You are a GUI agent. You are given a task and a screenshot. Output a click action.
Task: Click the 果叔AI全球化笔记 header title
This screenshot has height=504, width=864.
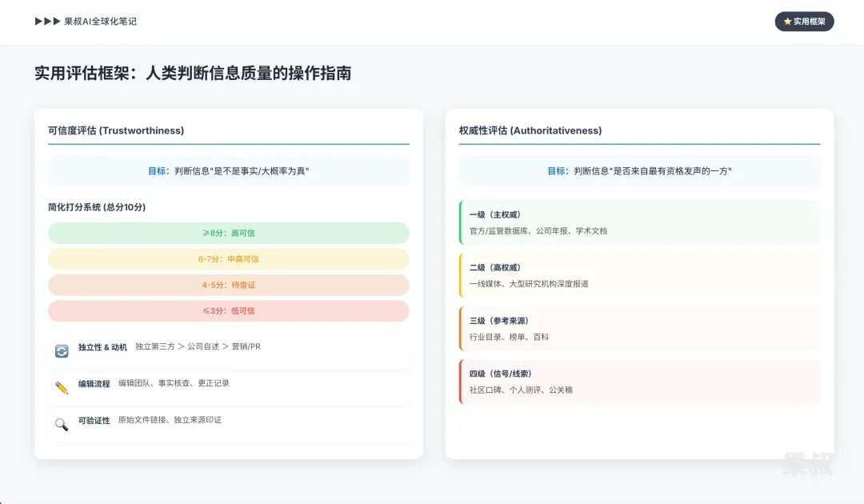pyautogui.click(x=100, y=22)
